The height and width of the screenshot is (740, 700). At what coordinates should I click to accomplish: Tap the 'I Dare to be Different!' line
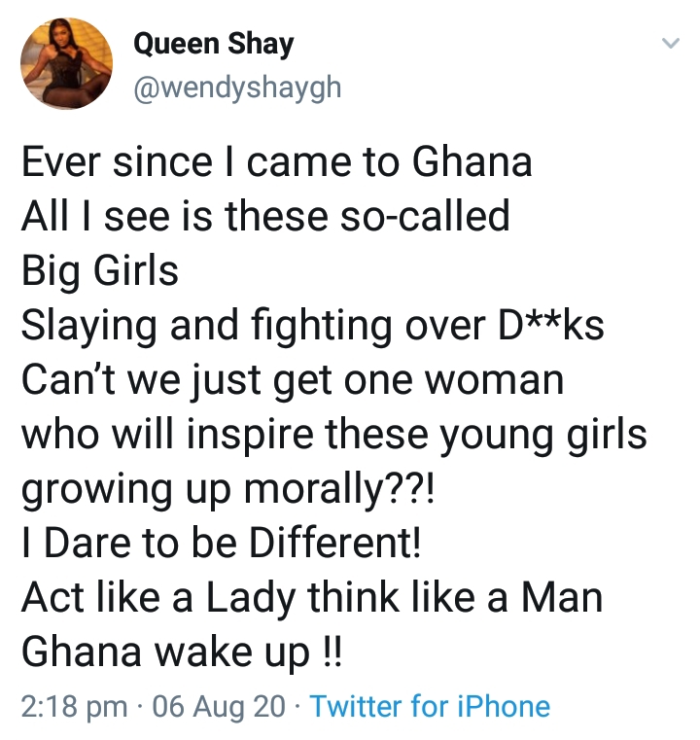click(x=221, y=543)
